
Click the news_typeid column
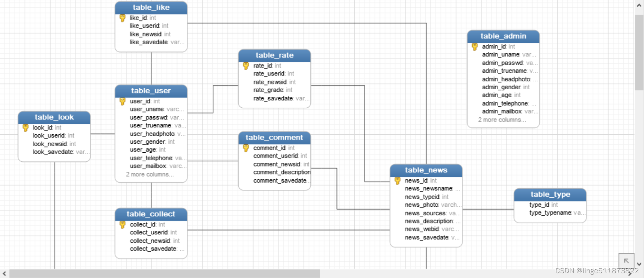426,197
